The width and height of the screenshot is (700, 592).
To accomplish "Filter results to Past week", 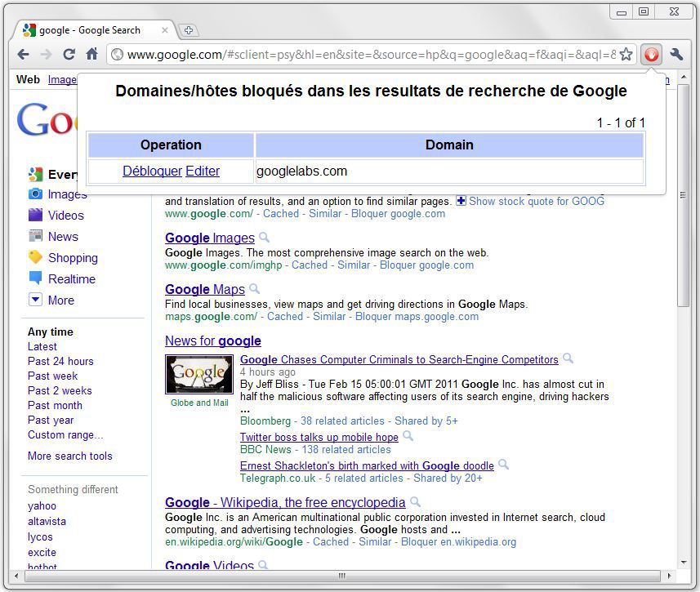I will point(52,376).
